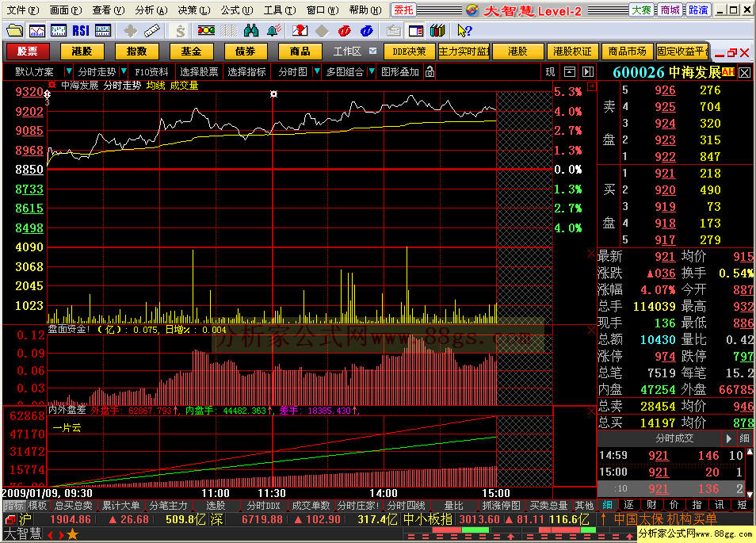This screenshot has height=543, width=756.
Task: Click the 路演 button in title bar
Action: click(x=697, y=10)
